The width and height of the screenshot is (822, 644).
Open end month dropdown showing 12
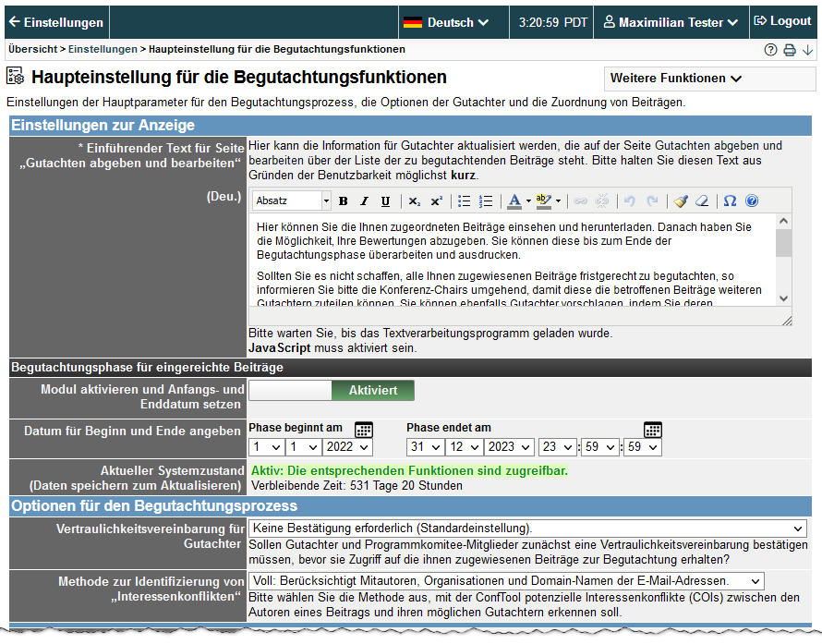(465, 447)
